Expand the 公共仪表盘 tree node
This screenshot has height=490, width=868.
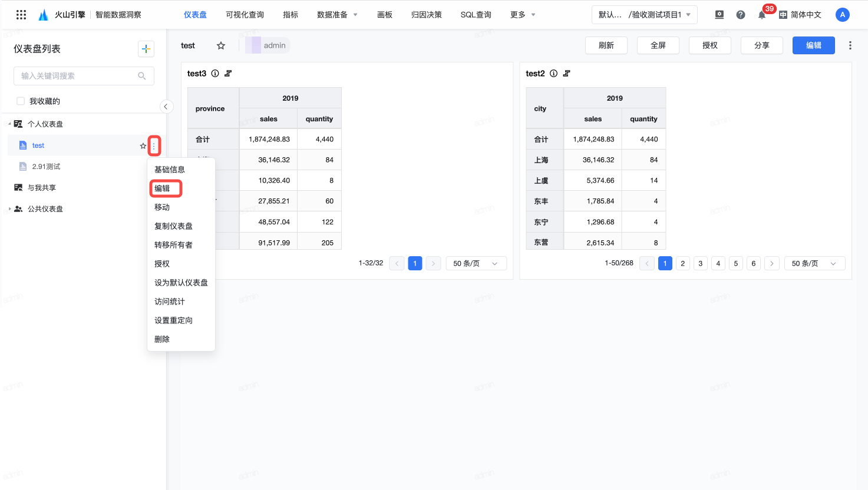[10, 209]
